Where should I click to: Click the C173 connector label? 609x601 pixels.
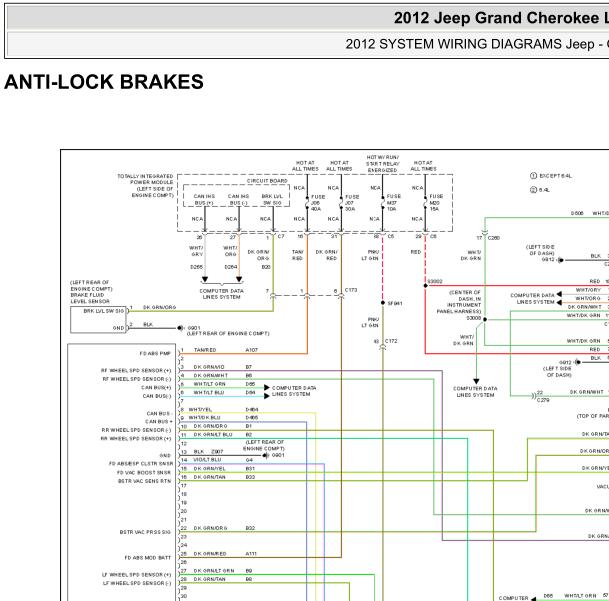coord(351,290)
